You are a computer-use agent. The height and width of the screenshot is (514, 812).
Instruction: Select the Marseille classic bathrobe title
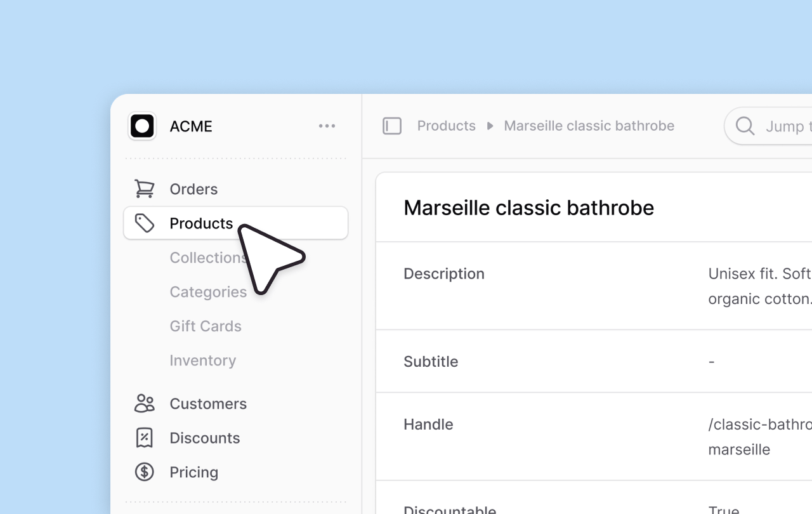528,208
